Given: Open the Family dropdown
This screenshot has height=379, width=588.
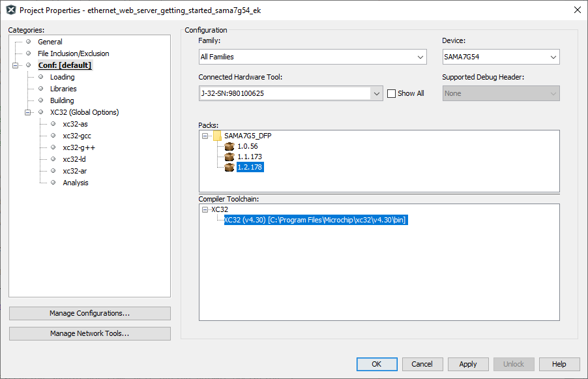Looking at the screenshot, I should point(313,57).
